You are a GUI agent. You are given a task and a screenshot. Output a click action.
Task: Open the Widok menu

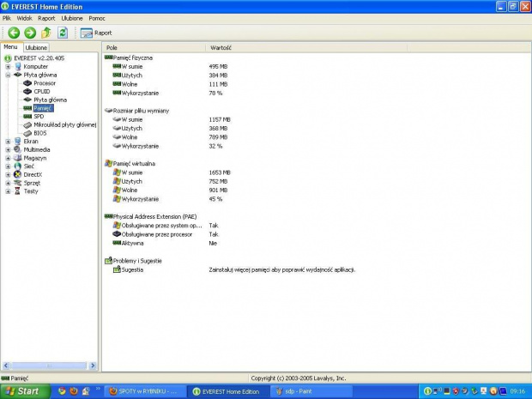[24, 18]
